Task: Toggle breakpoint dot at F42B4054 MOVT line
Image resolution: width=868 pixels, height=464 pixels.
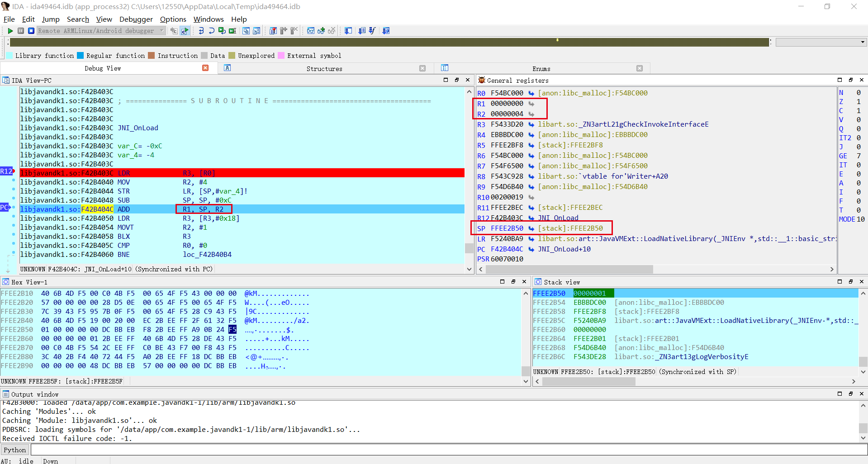Action: [14, 226]
